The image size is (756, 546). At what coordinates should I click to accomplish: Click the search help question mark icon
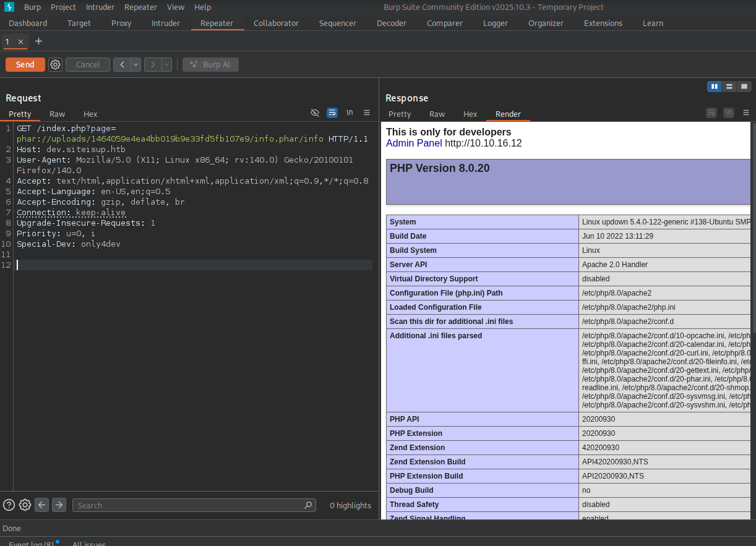coord(9,505)
